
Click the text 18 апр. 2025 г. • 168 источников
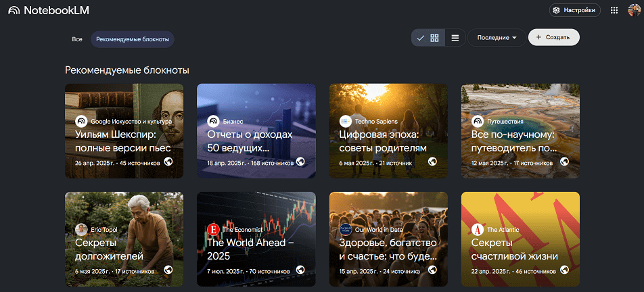pos(250,163)
